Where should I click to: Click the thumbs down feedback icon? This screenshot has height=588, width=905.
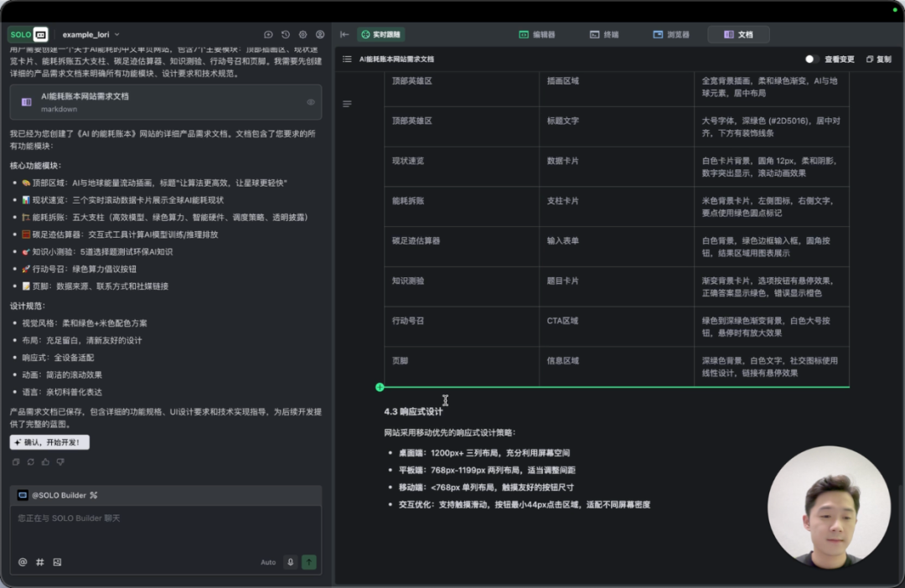coord(60,462)
